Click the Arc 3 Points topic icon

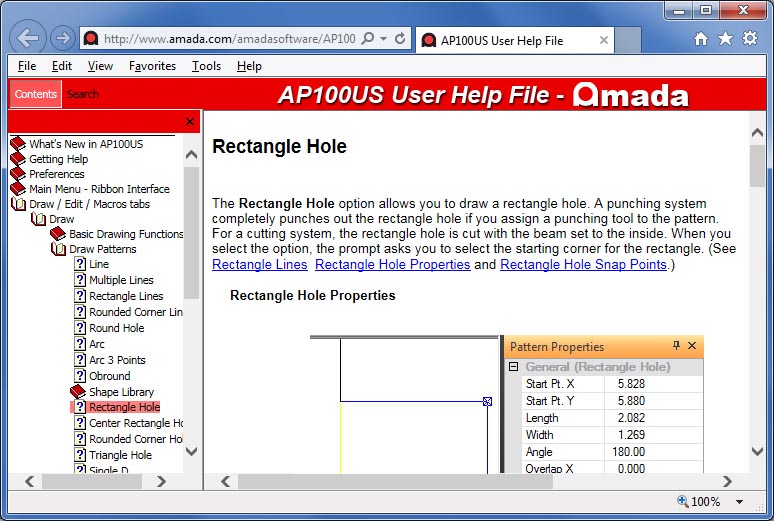80,360
